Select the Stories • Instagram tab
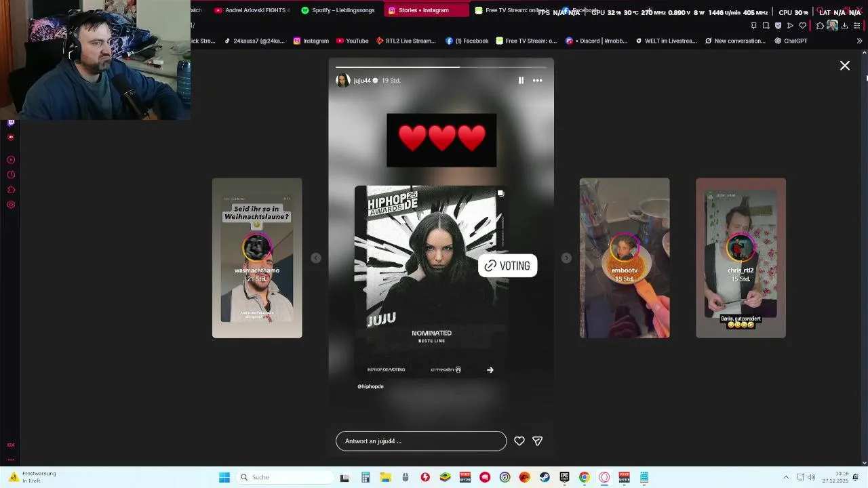868x488 pixels. point(426,10)
